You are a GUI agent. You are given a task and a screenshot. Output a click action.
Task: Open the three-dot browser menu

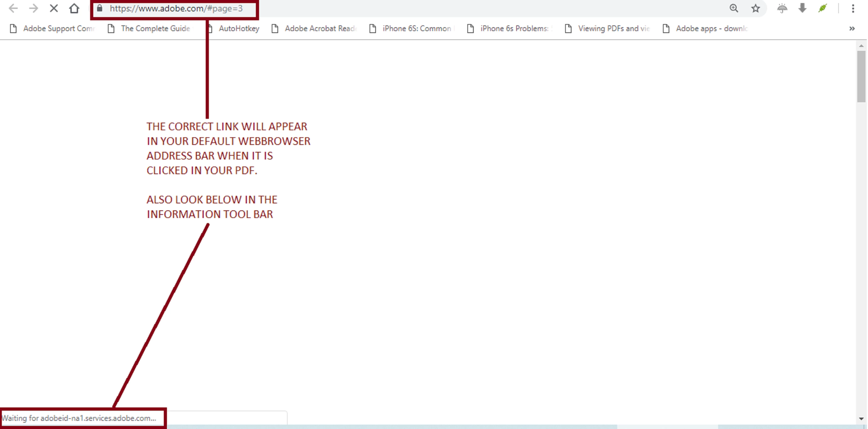(853, 8)
